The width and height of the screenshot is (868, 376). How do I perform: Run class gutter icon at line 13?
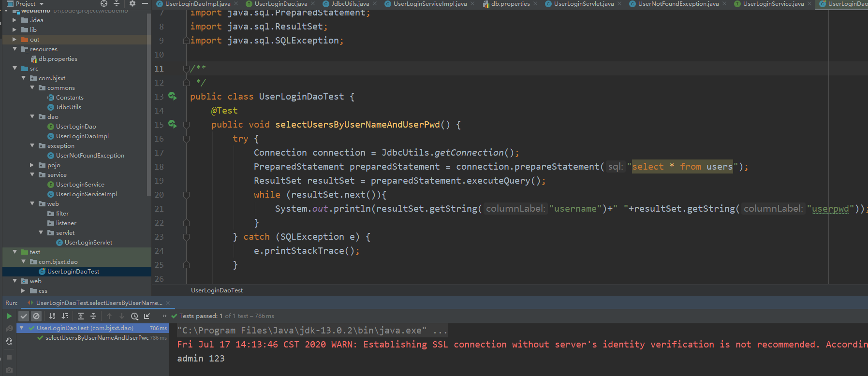(x=172, y=96)
